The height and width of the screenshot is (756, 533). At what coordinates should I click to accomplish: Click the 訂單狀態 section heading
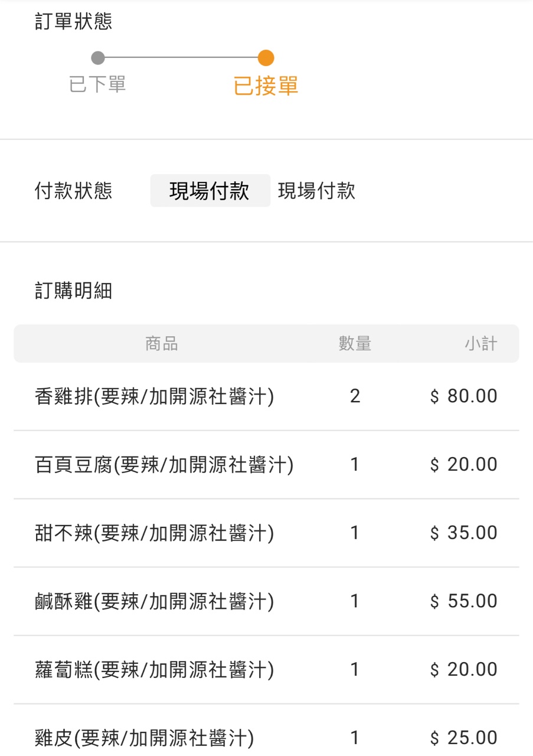tap(73, 22)
